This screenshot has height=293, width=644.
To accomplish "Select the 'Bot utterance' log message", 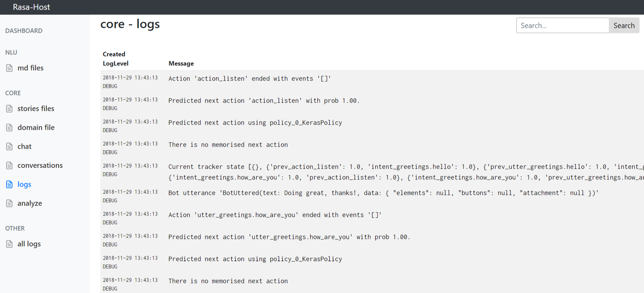I will tap(383, 193).
